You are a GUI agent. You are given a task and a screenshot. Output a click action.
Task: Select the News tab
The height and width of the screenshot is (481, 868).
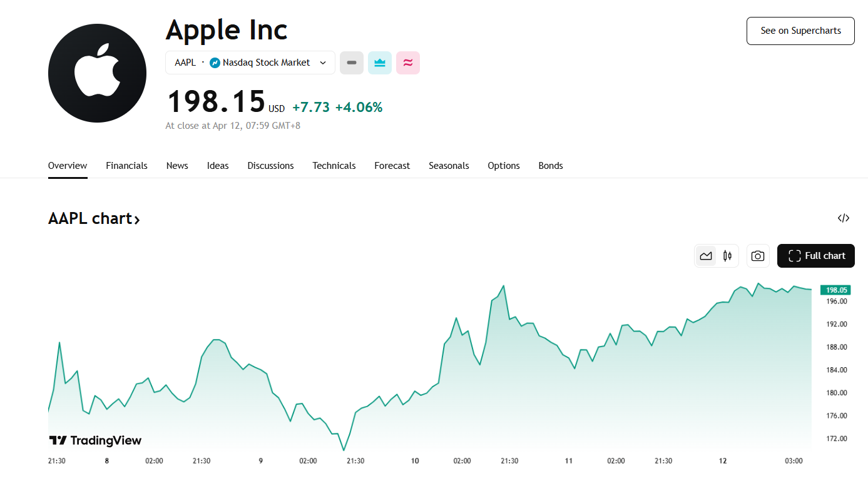pos(177,166)
